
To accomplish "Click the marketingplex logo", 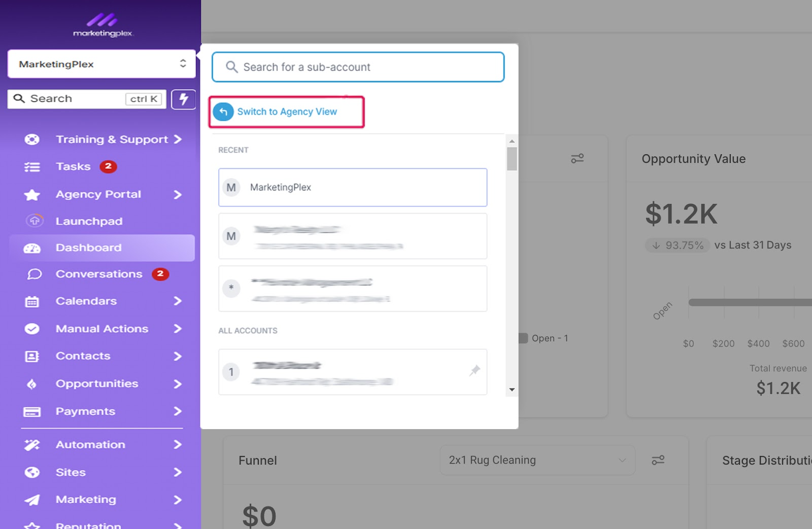I will click(103, 25).
